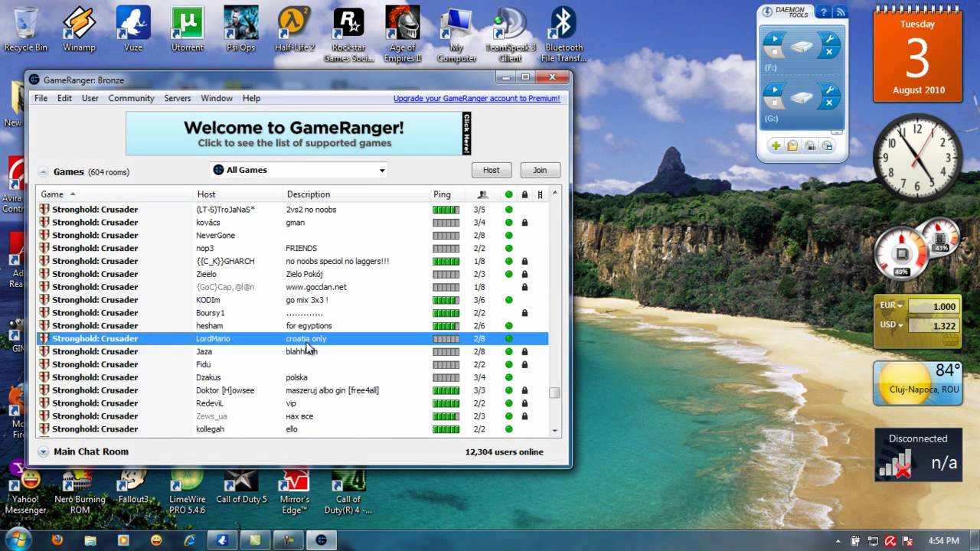The width and height of the screenshot is (980, 551).
Task: Launch the Call of Duty(R) 4 shortcut
Action: (348, 490)
